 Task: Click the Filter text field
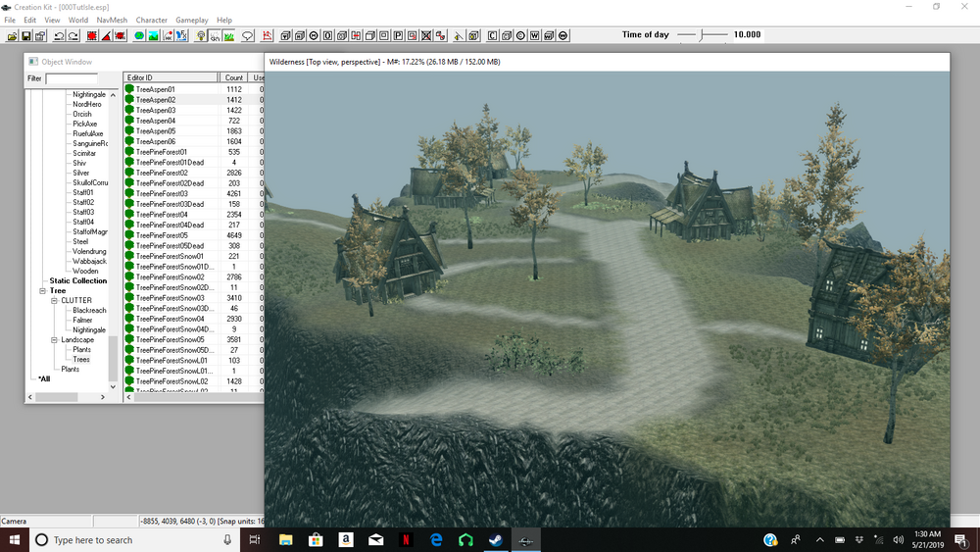[x=72, y=78]
